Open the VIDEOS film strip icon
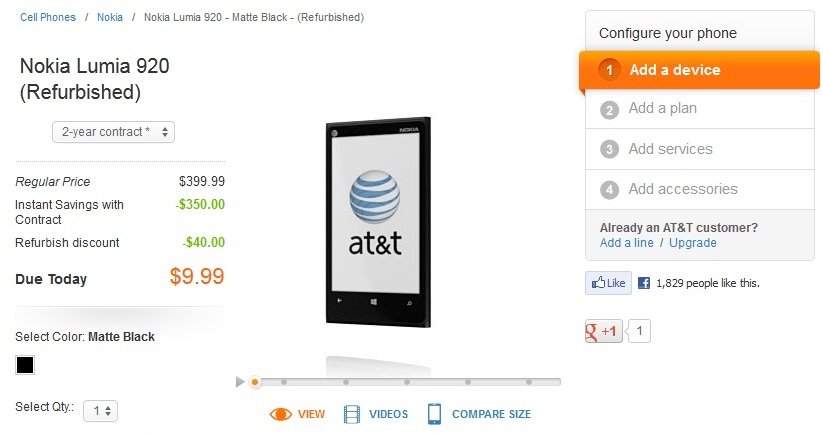The width and height of the screenshot is (823, 433). coord(352,414)
